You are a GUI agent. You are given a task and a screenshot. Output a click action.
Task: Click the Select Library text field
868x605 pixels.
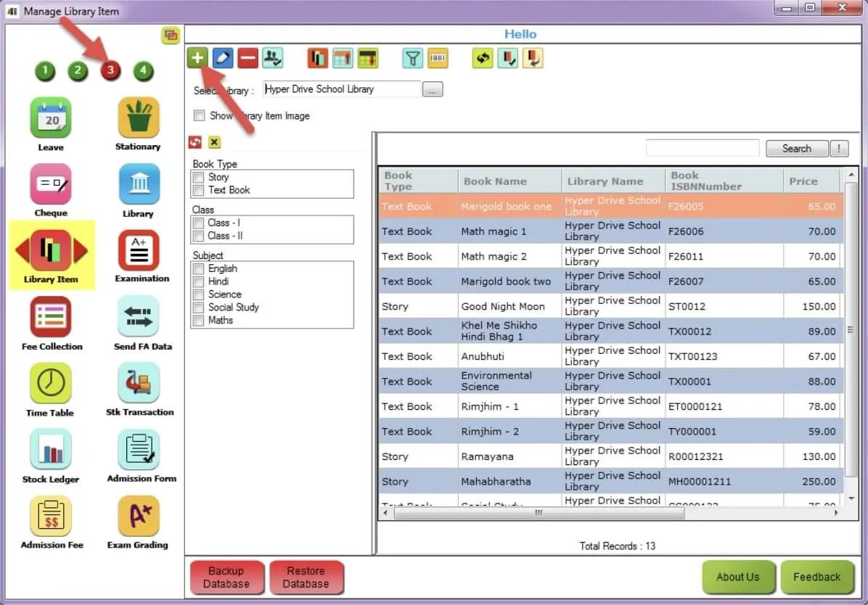coord(342,89)
